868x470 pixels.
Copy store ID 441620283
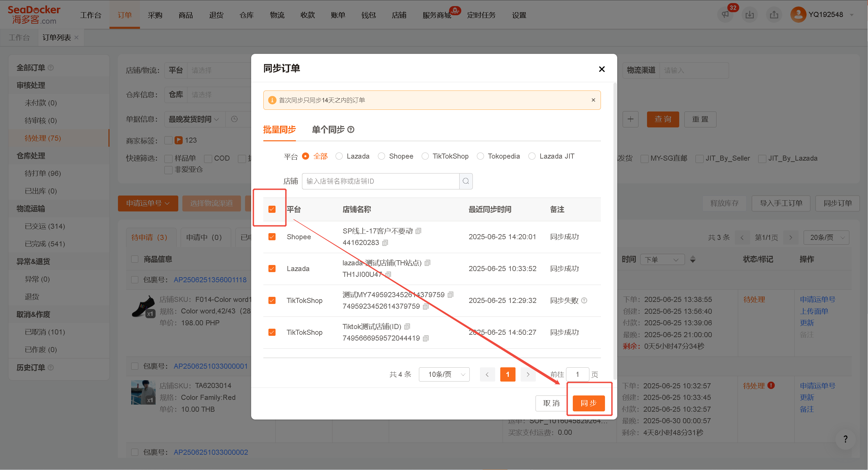tap(385, 243)
